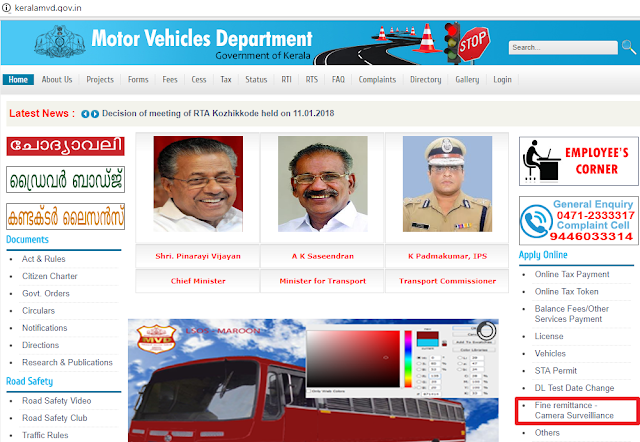Open the FAQ menu item
Image resolution: width=640 pixels, height=442 pixels.
338,80
